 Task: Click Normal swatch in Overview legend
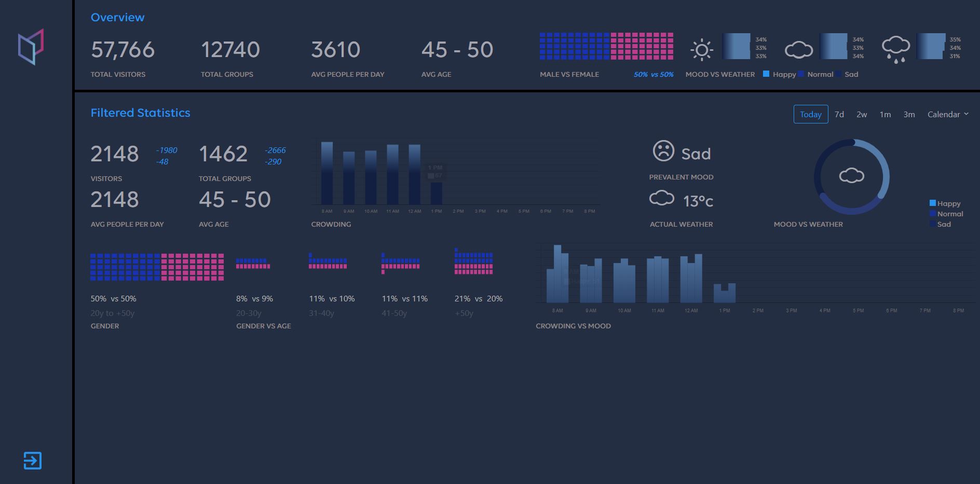(x=801, y=74)
